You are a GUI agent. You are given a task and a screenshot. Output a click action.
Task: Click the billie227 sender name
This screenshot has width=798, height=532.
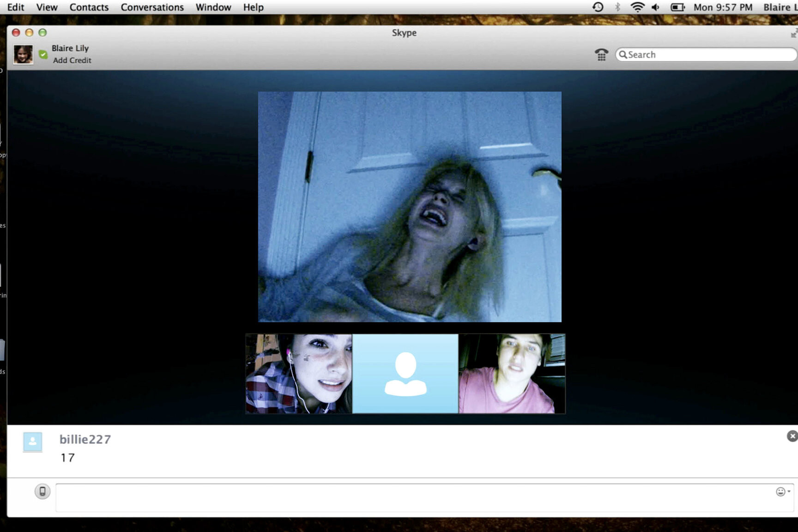pos(85,439)
